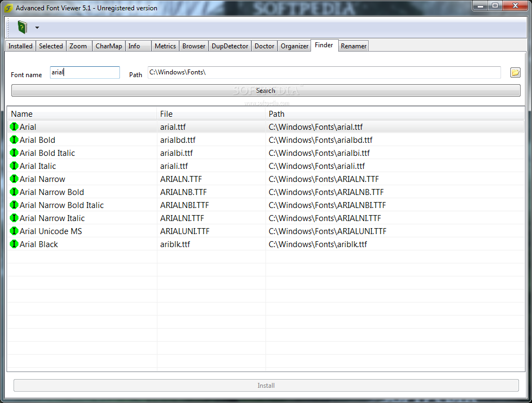Screen dimensions: 532x403
Task: Focus the Font name input field
Action: (x=85, y=72)
